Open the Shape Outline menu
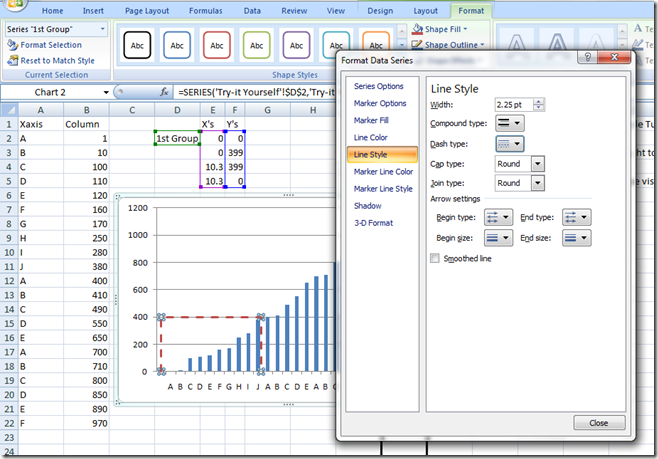This screenshot has height=459, width=658. pos(448,44)
